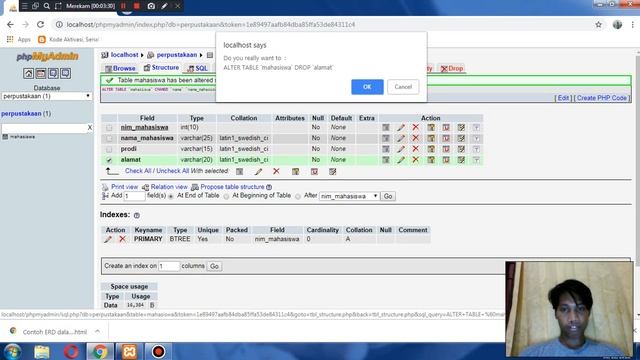The image size is (640, 360).
Task: Open the Create PHP Code link
Action: point(602,98)
